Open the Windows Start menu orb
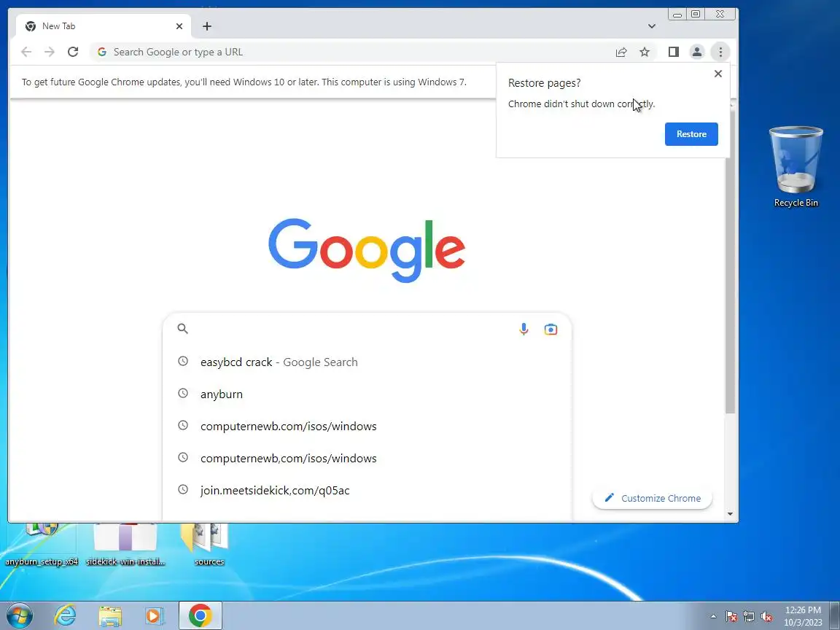840x630 pixels. [x=19, y=615]
